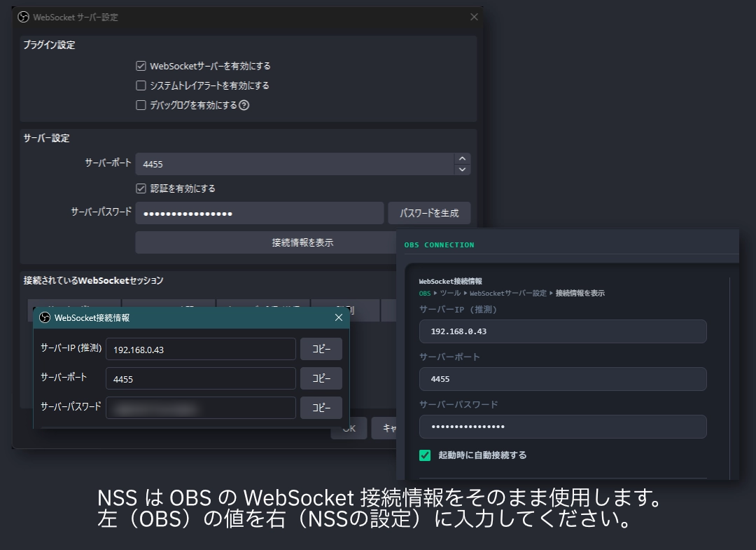The width and height of the screenshot is (756, 550).
Task: Close the WebSocket サーバー設定 window
Action: tap(474, 17)
